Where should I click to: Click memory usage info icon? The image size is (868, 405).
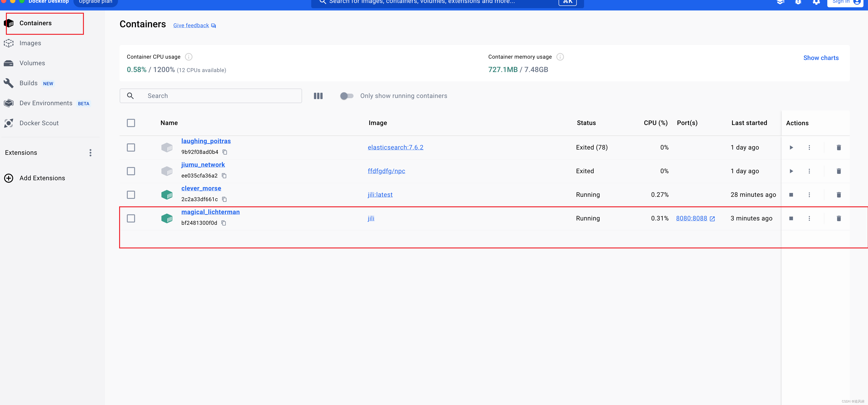(x=560, y=57)
